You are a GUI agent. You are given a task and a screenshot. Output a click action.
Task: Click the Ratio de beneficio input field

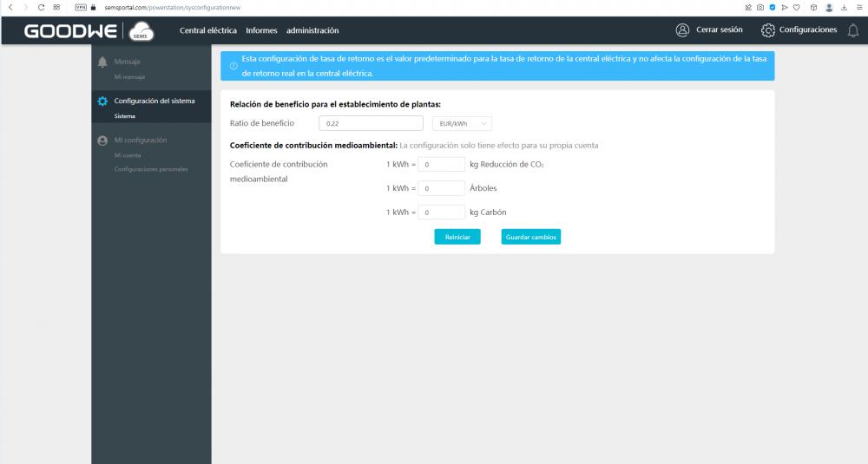[x=371, y=123]
